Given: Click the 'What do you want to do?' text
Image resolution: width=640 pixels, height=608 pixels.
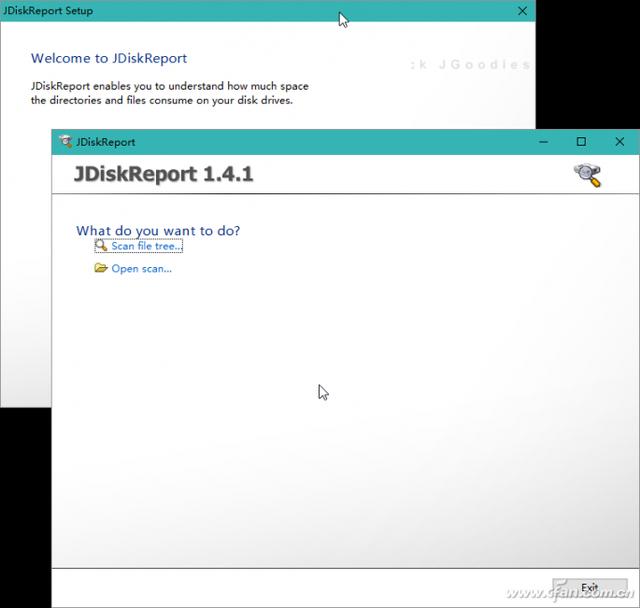Looking at the screenshot, I should click(x=158, y=231).
